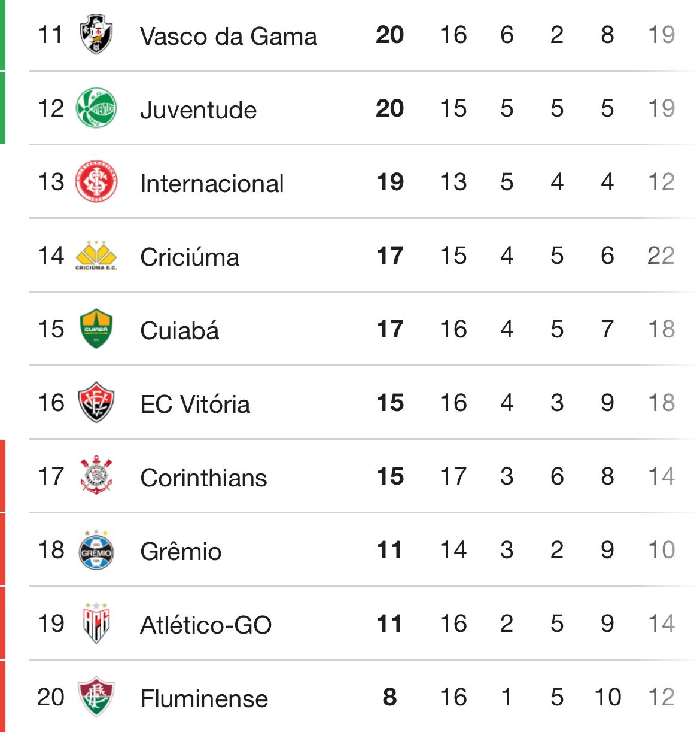
Task: Open the Criciúma yellow crest icon
Action: coord(96,256)
